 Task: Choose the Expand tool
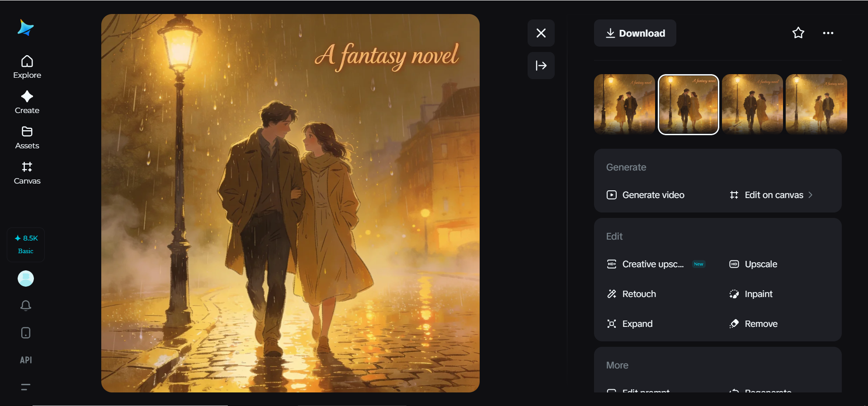click(x=630, y=324)
